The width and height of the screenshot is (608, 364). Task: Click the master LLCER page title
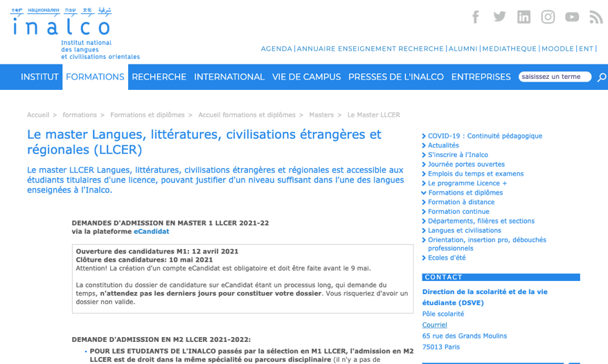tap(204, 142)
